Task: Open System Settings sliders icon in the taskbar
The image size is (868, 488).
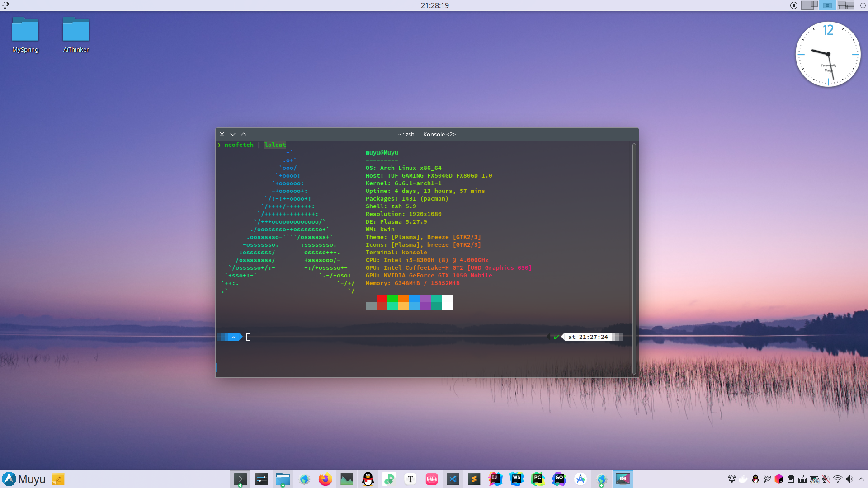Action: (x=262, y=479)
